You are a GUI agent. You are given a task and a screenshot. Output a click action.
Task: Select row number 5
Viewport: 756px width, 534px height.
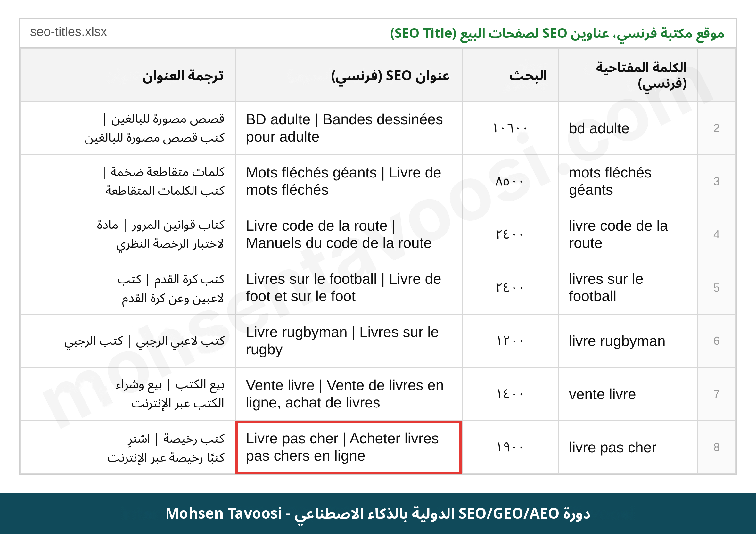point(717,288)
